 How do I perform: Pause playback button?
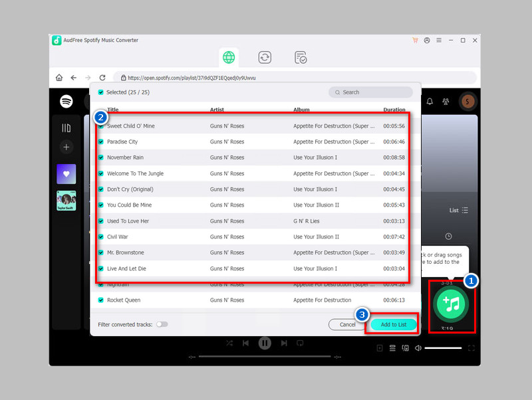265,344
